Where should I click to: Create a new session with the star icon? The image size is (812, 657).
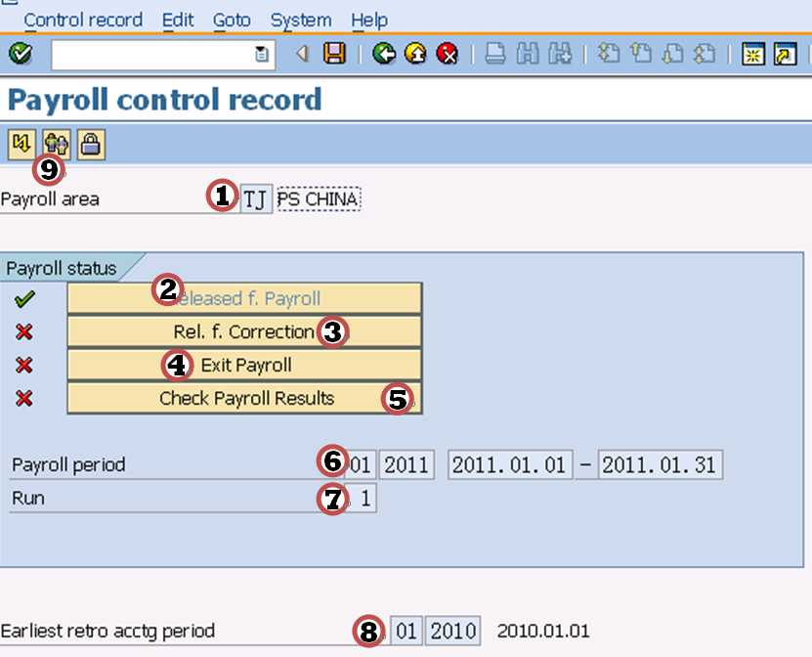click(x=753, y=54)
